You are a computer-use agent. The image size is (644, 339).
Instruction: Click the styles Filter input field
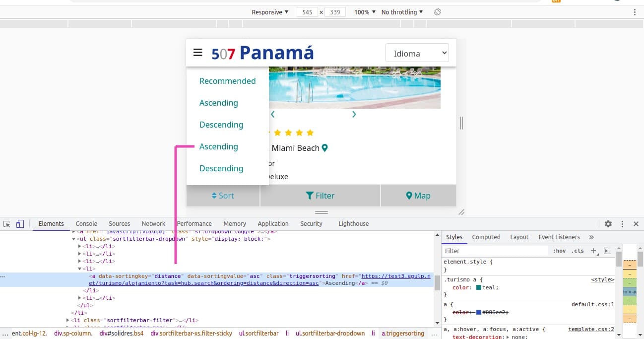[495, 251]
